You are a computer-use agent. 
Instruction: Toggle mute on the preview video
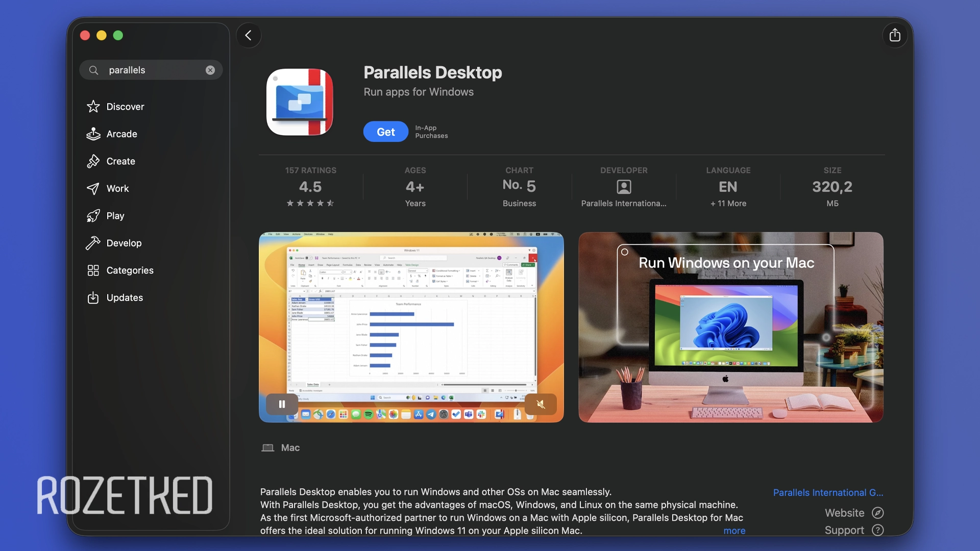(x=541, y=404)
